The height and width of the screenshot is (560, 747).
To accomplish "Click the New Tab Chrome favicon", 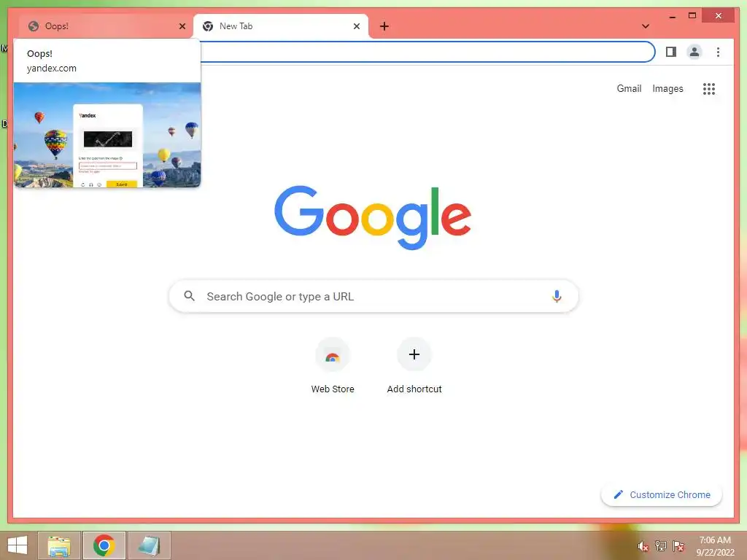I will coord(208,26).
